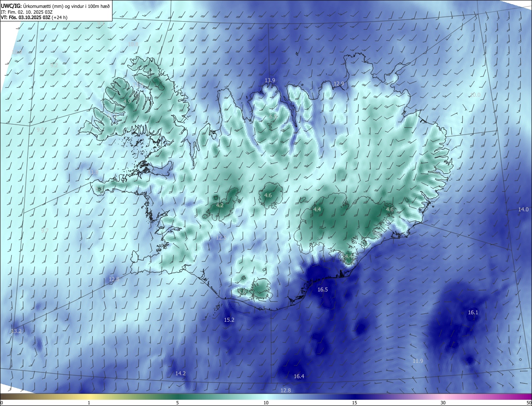The width and height of the screenshot is (532, 406).
Task: Click the faint 9.2 value label
Action: click(x=54, y=65)
